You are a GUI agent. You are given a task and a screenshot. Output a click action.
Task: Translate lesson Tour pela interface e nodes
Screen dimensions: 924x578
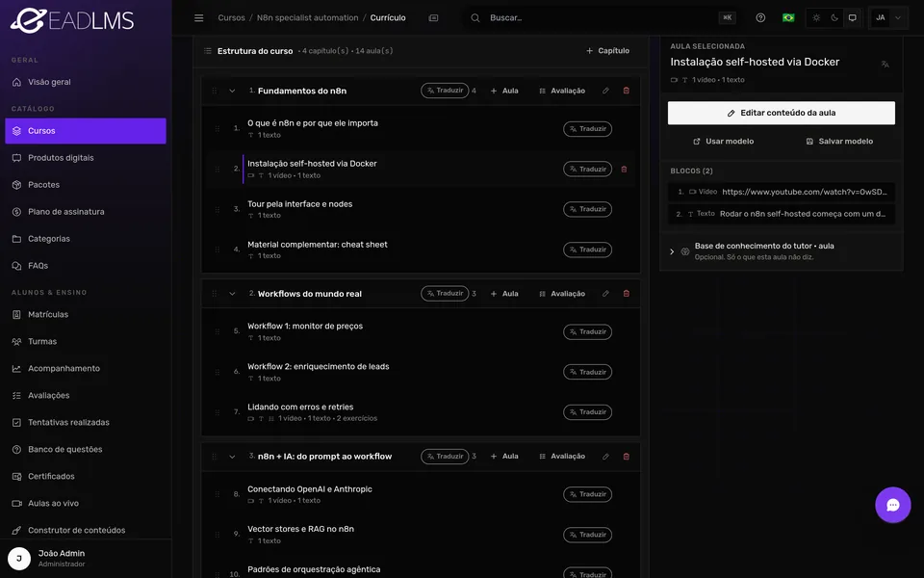click(587, 209)
